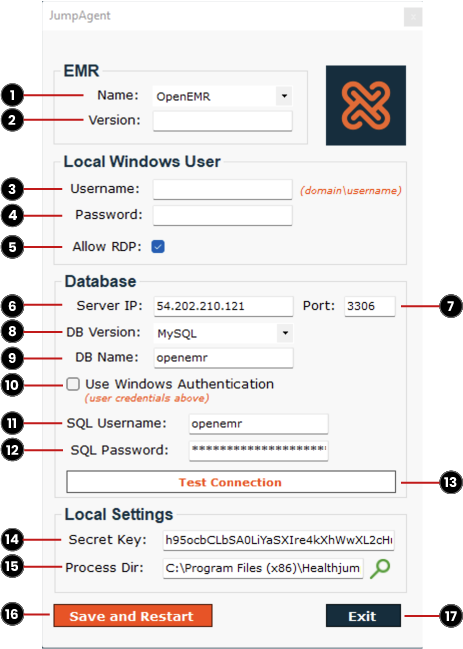This screenshot has width=463, height=649.
Task: Click the Secret Key label
Action: coord(108,540)
